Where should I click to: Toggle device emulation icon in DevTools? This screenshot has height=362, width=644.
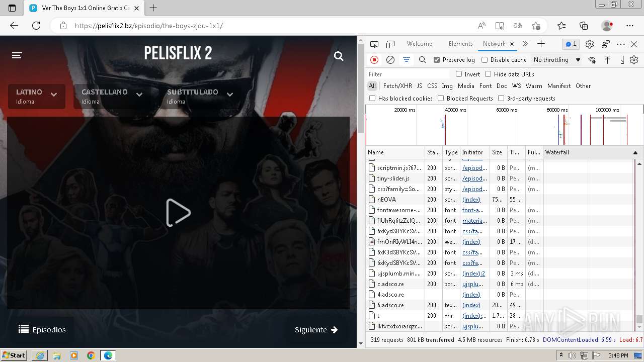tap(390, 44)
